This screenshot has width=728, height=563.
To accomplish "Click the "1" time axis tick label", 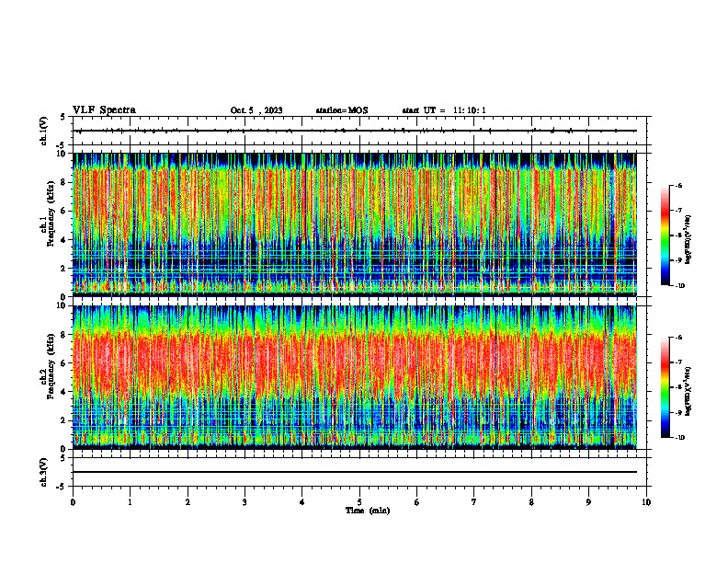I will [x=130, y=502].
